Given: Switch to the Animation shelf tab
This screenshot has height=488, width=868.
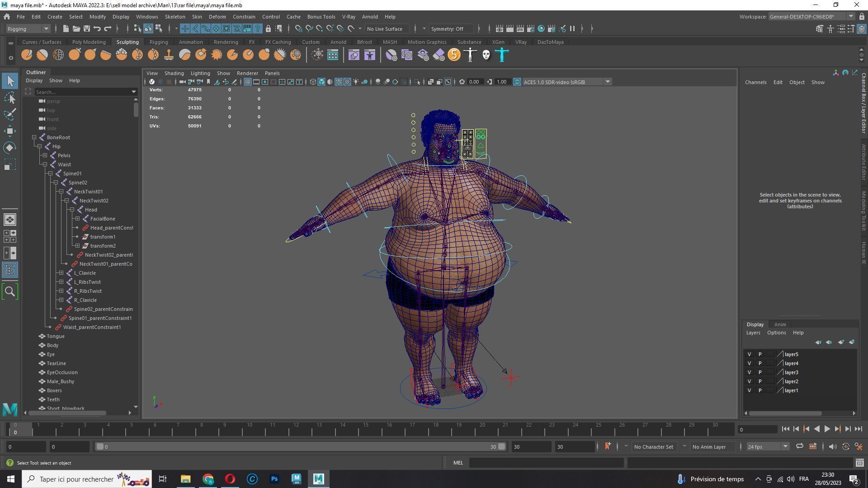Looking at the screenshot, I should [191, 42].
